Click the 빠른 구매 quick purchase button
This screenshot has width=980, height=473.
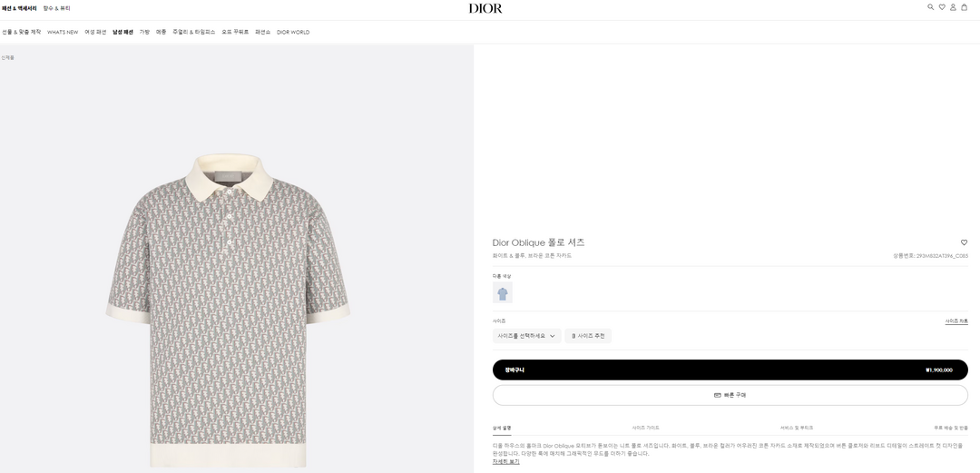point(730,395)
